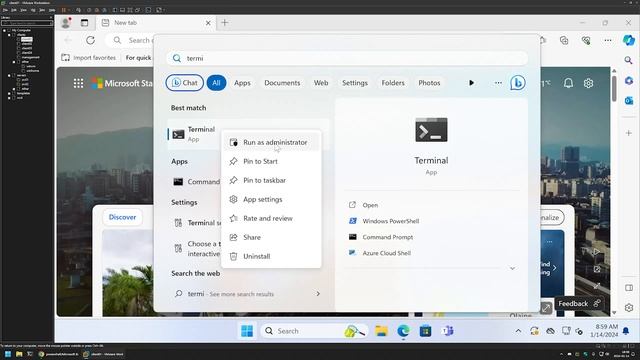Switch to the Settings search filter
Screen dimensions: 640x360
(x=355, y=83)
